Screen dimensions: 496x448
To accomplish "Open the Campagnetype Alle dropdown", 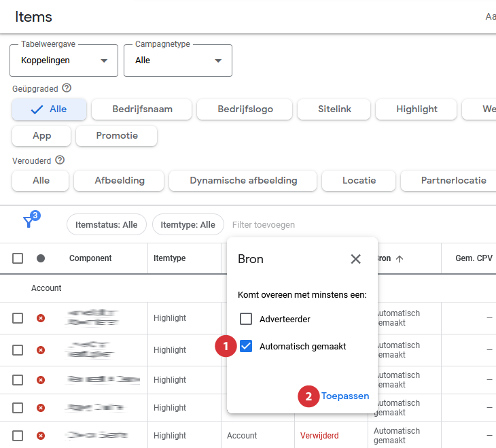I will pyautogui.click(x=178, y=61).
